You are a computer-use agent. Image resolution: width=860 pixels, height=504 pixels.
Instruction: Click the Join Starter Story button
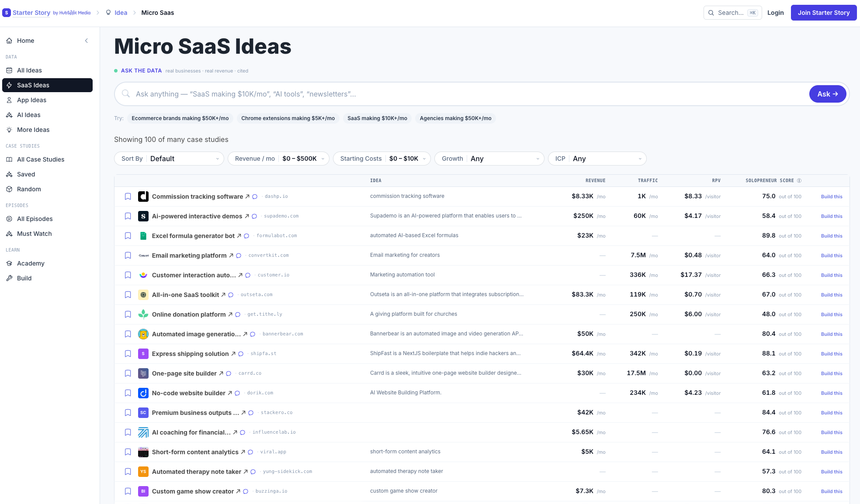(x=824, y=13)
